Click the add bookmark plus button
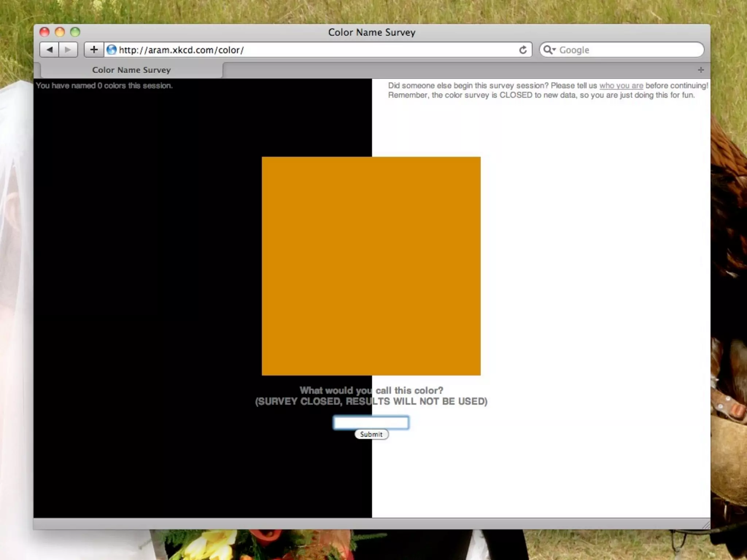 coord(94,50)
